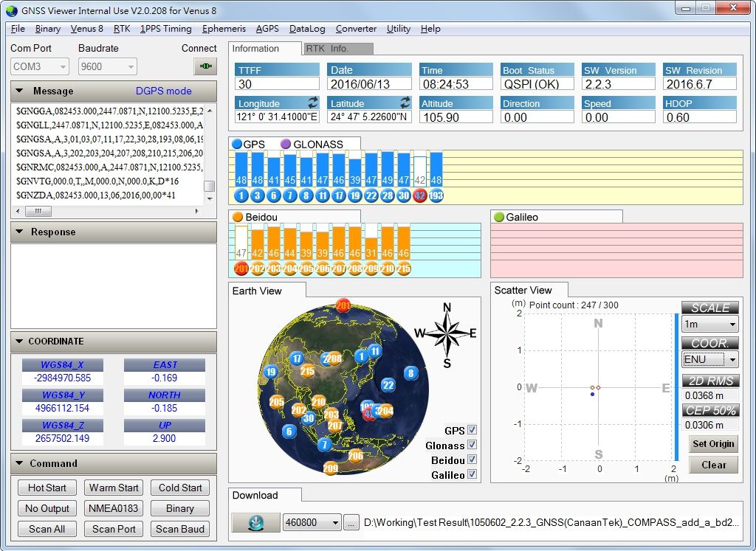Viewport: 756px width, 551px height.
Task: Click the Latitude format swap icon
Action: [x=405, y=103]
